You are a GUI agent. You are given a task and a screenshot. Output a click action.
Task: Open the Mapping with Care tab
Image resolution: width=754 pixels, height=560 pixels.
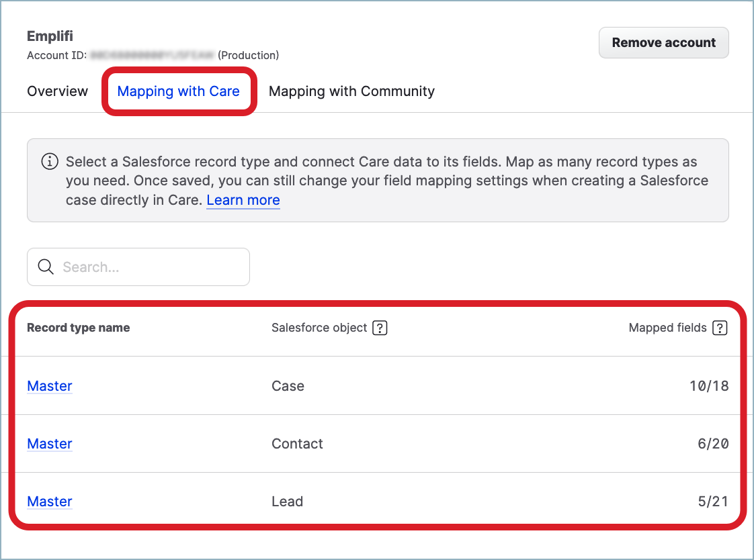click(178, 91)
